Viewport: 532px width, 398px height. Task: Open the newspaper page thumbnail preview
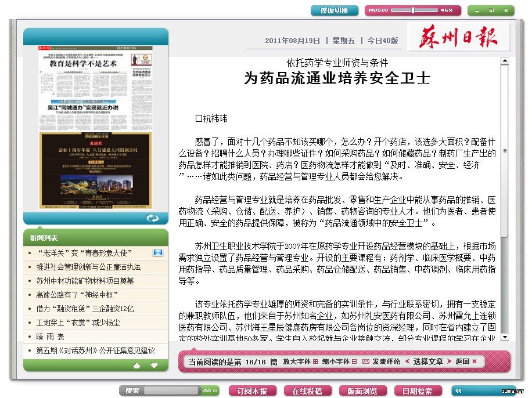(x=95, y=127)
